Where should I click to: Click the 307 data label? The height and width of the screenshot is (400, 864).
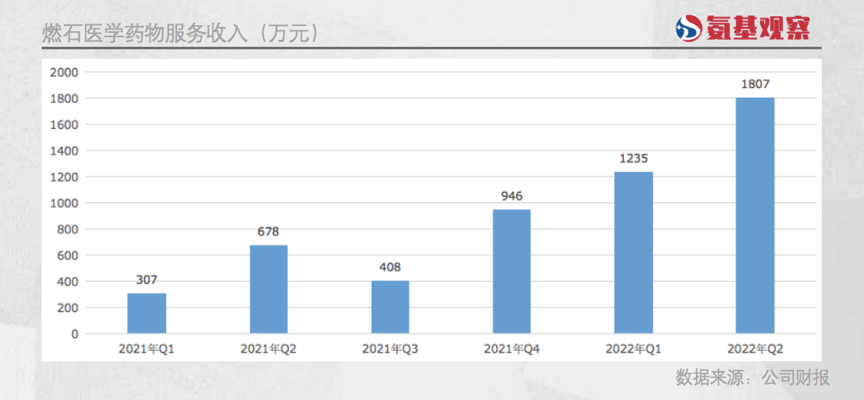pos(147,280)
